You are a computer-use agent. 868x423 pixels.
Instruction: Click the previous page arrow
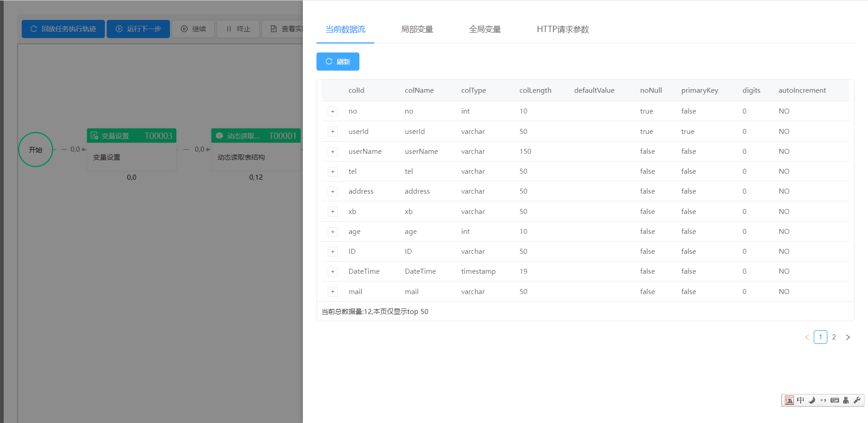(807, 337)
